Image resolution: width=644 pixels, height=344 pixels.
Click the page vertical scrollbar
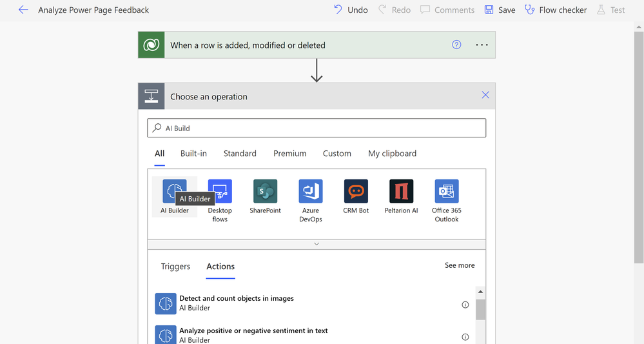click(638, 148)
